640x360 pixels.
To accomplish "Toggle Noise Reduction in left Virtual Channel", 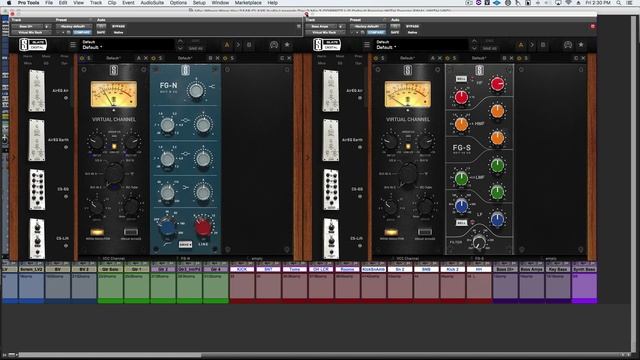I will coord(97,232).
